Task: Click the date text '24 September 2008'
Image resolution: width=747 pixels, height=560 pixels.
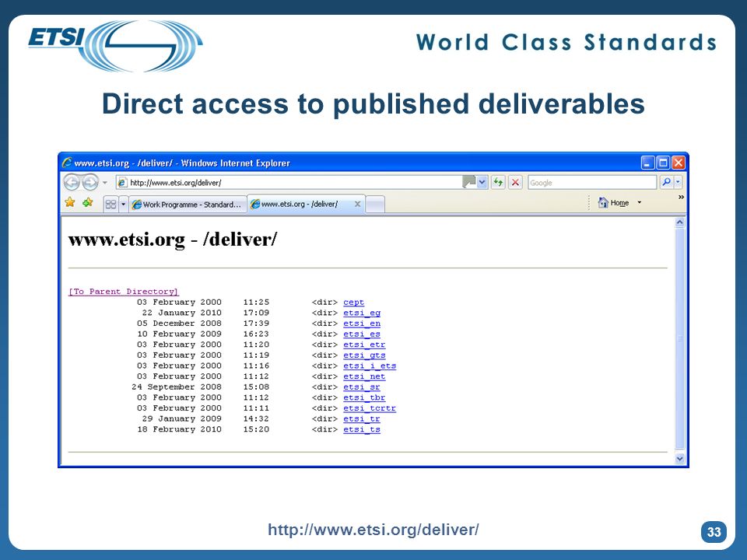Action: click(177, 387)
